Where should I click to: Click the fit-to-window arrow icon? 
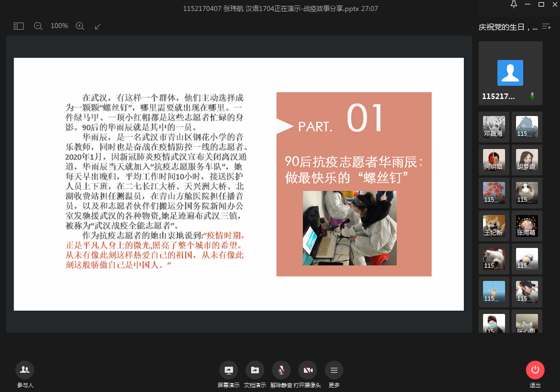tap(98, 26)
